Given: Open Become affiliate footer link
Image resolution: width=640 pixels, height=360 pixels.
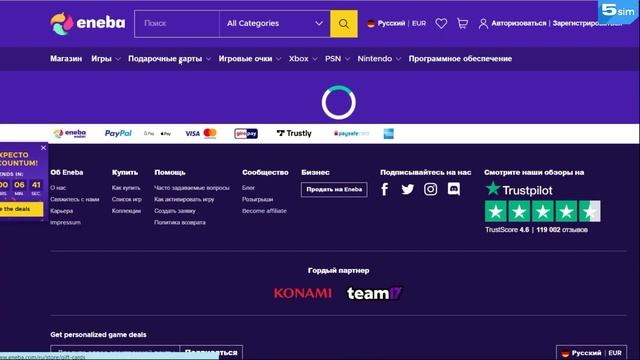Looking at the screenshot, I should point(264,211).
